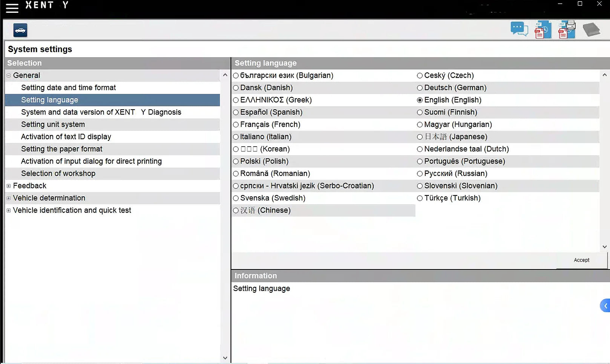
Task: Open Setting date and time format
Action: [x=68, y=88]
